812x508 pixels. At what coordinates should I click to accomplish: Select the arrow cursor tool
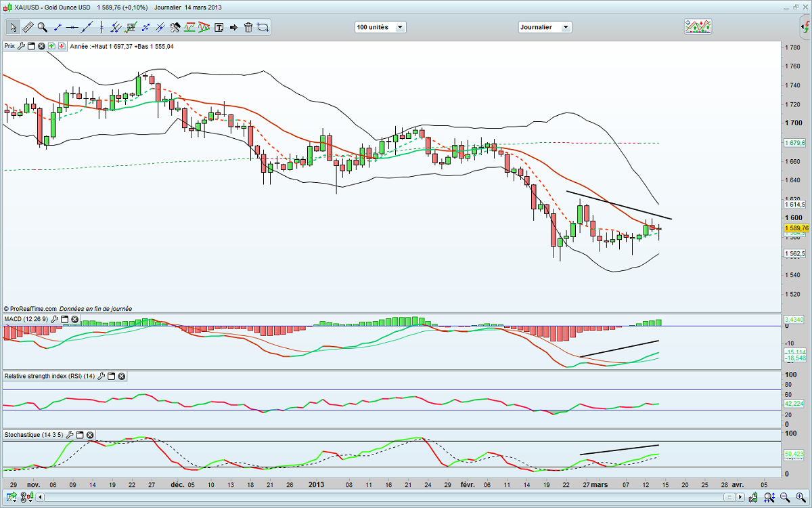(x=13, y=27)
